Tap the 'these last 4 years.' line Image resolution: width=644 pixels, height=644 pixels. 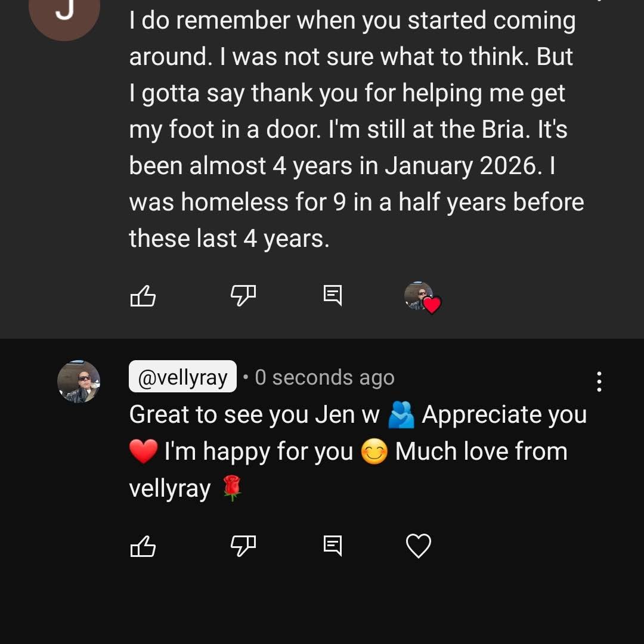pyautogui.click(x=229, y=239)
